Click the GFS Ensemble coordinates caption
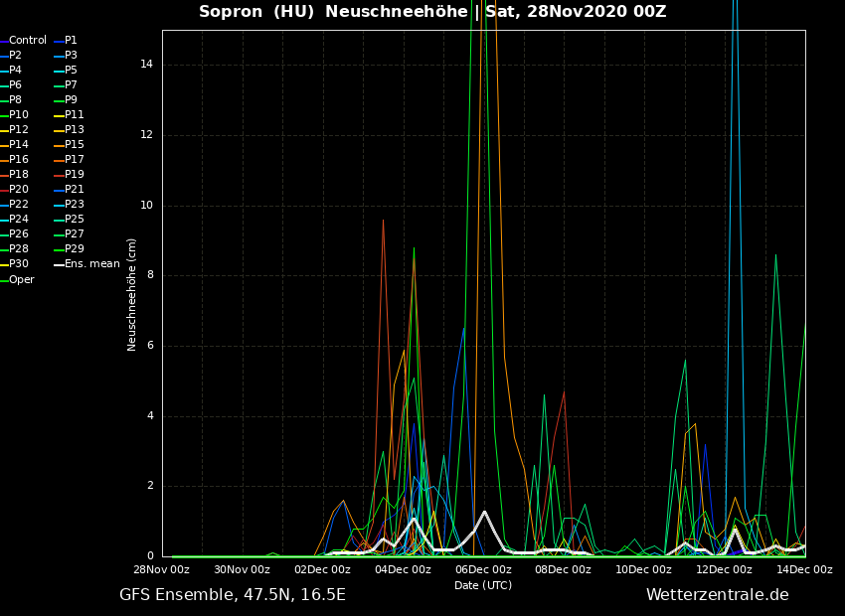 pos(233,595)
